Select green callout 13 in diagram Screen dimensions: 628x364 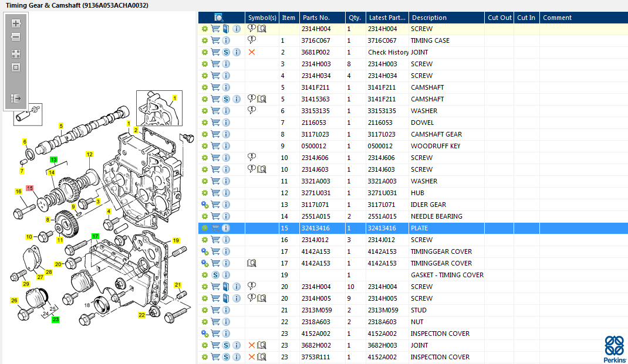[x=53, y=159]
